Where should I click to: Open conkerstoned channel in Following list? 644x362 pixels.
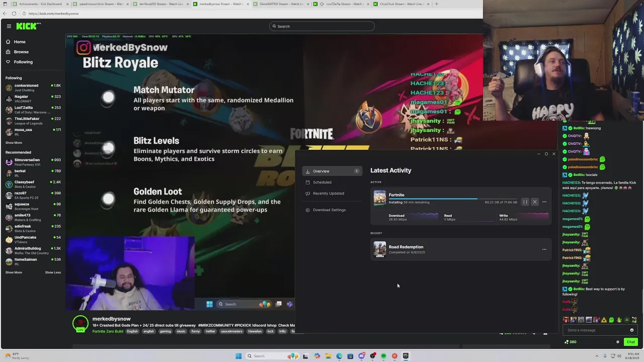[x=33, y=87]
